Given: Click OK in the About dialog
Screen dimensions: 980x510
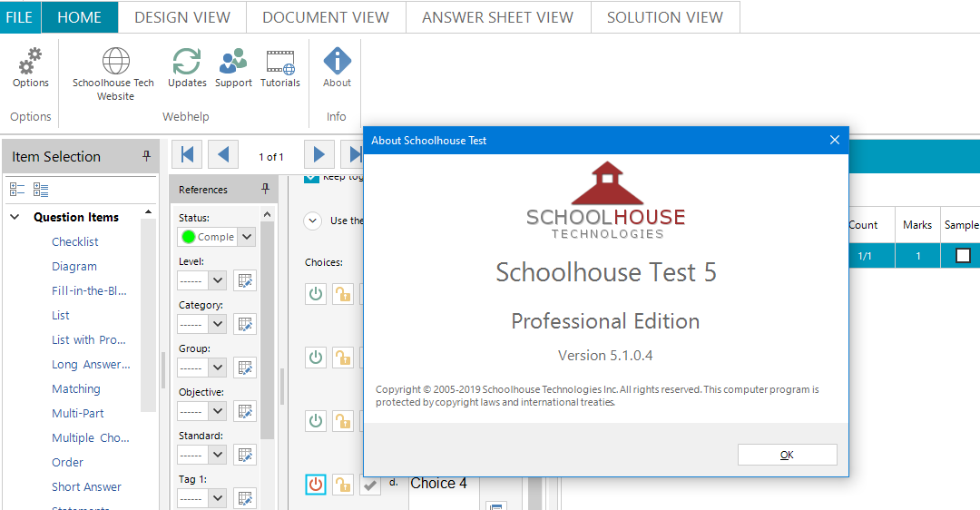Looking at the screenshot, I should 787,455.
